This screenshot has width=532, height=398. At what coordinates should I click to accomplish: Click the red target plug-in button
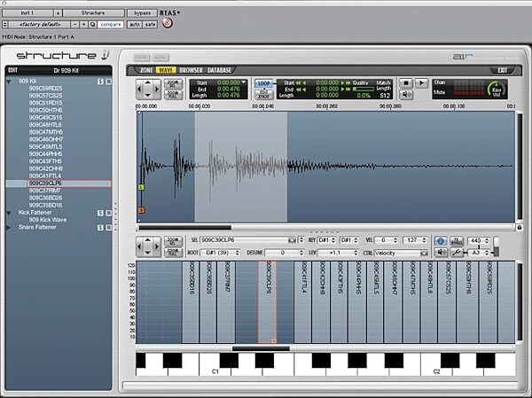tap(168, 23)
